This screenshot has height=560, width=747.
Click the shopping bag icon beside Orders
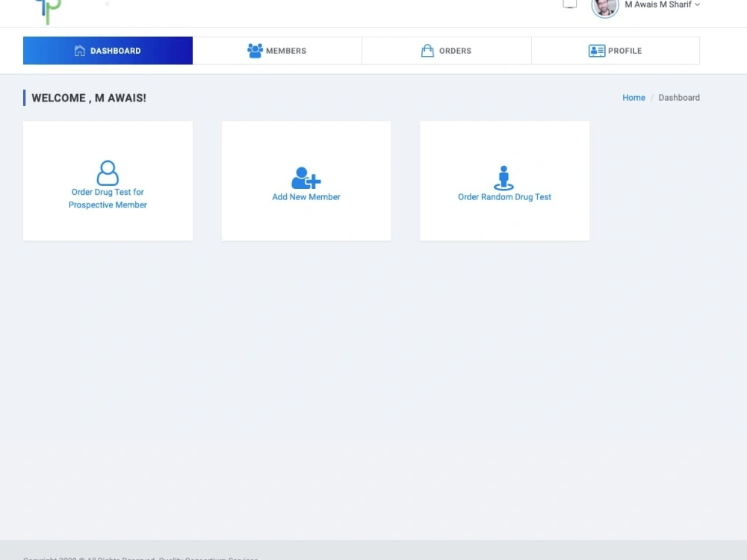pyautogui.click(x=427, y=51)
